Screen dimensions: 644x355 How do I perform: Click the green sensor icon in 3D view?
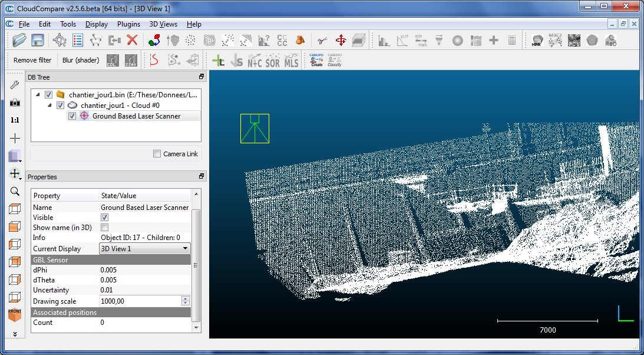point(255,129)
